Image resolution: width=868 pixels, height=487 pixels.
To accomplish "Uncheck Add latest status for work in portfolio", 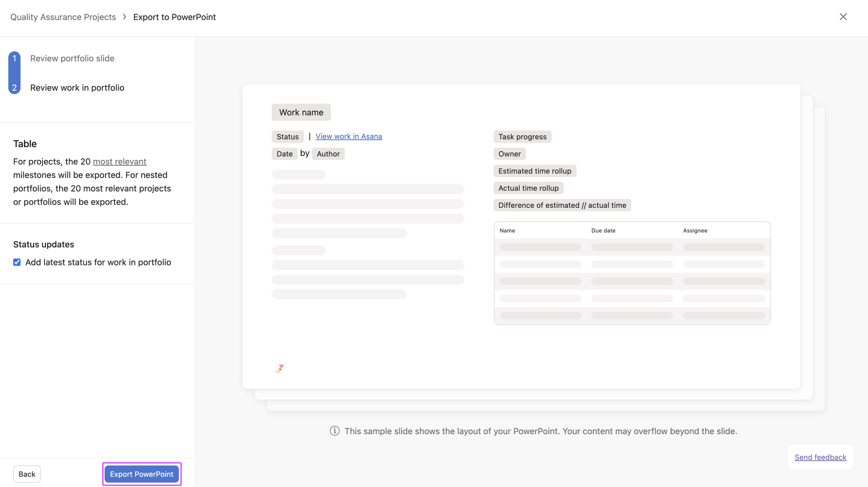I will pos(17,262).
